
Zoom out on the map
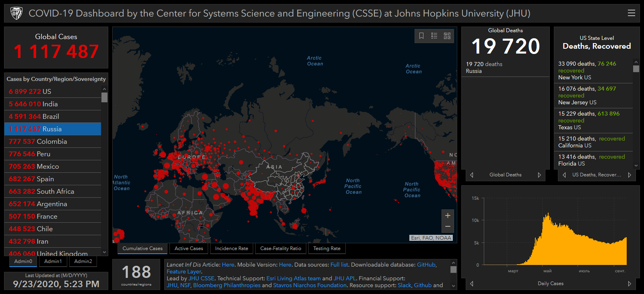pyautogui.click(x=448, y=227)
